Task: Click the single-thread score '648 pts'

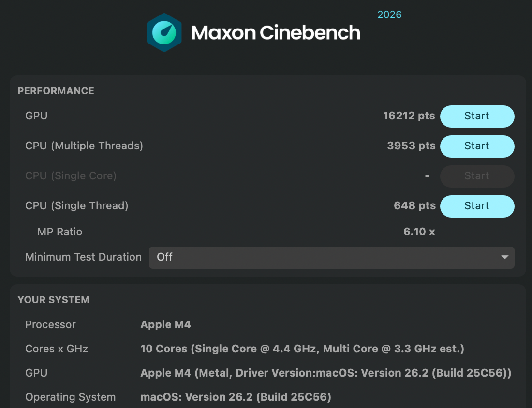Action: 414,206
